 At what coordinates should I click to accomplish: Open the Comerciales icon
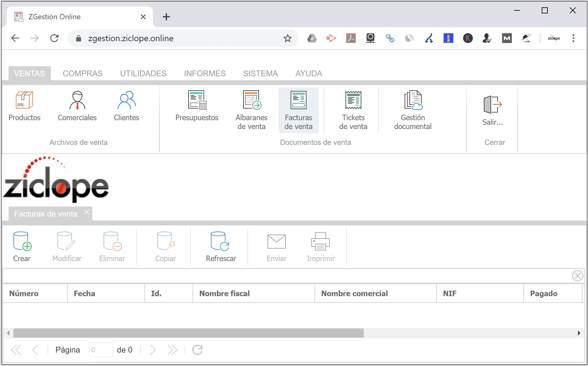(x=77, y=106)
